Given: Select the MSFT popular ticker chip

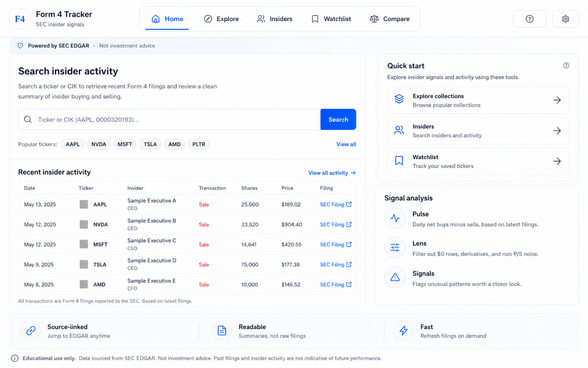Looking at the screenshot, I should tap(125, 144).
